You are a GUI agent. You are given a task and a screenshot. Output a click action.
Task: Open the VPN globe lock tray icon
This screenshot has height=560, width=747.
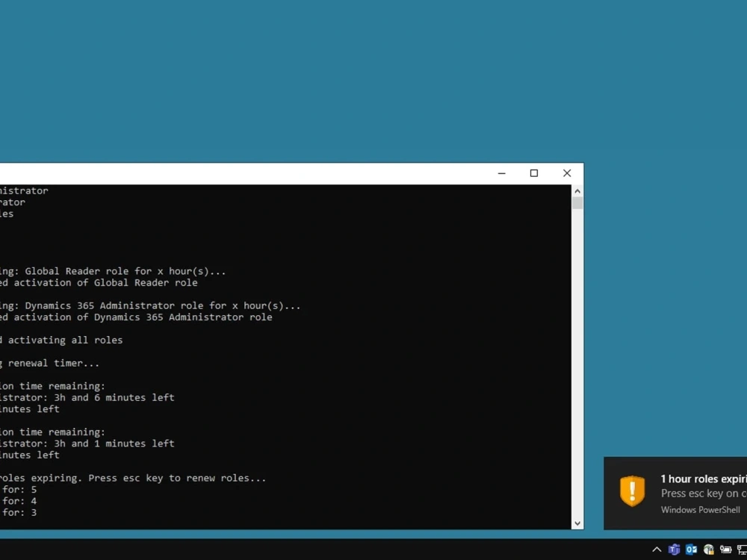click(708, 550)
